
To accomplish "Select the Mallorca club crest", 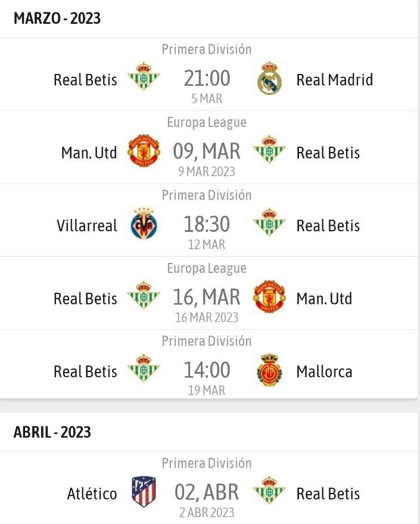I will [269, 370].
